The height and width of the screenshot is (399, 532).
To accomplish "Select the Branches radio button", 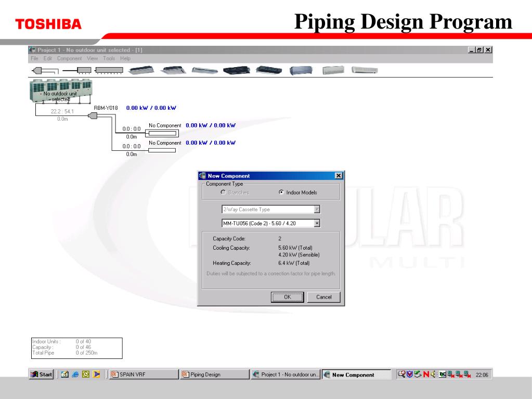I will tap(223, 192).
